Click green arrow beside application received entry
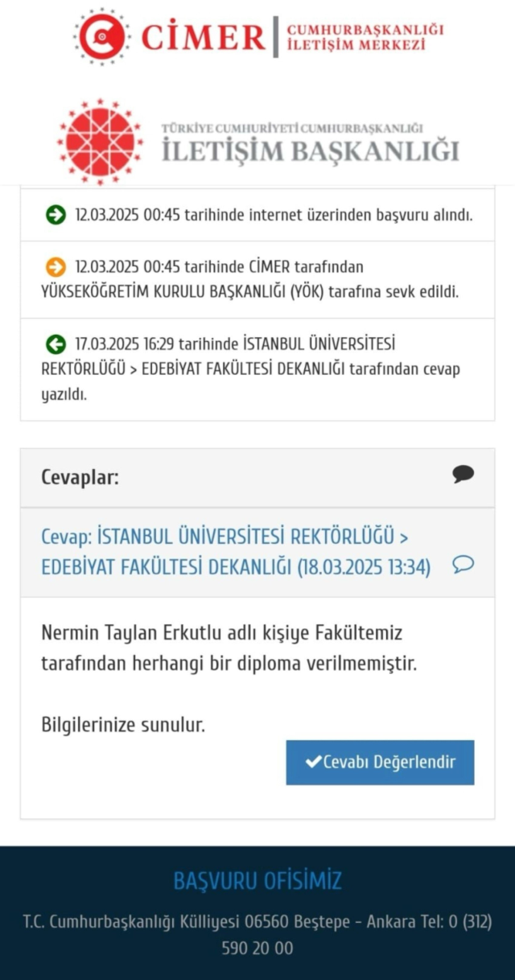 [x=55, y=215]
